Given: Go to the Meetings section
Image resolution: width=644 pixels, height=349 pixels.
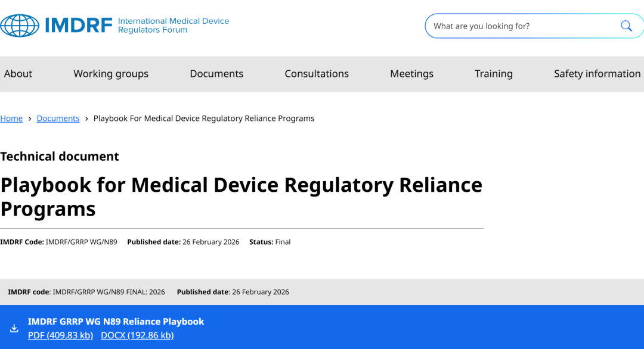Looking at the screenshot, I should click(411, 74).
